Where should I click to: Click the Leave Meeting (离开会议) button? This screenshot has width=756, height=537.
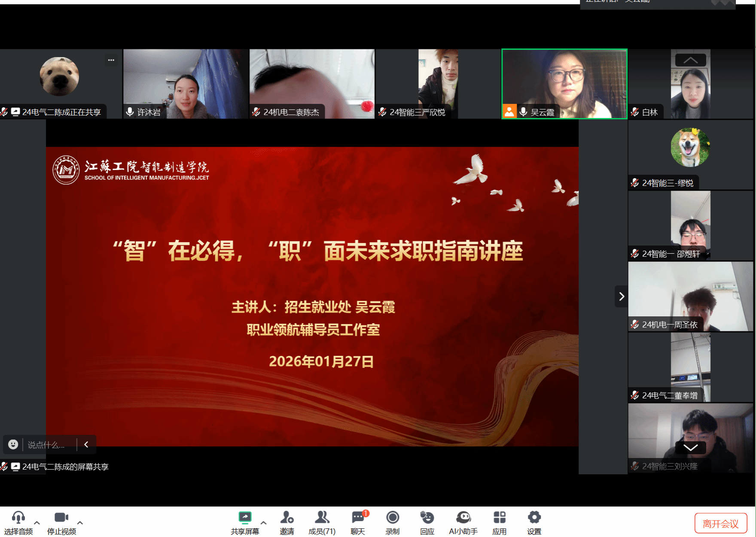pos(720,524)
